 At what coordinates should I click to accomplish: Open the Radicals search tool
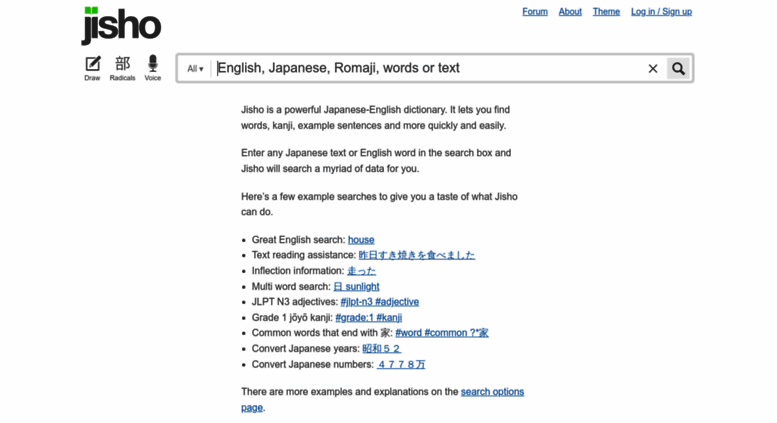click(x=122, y=68)
